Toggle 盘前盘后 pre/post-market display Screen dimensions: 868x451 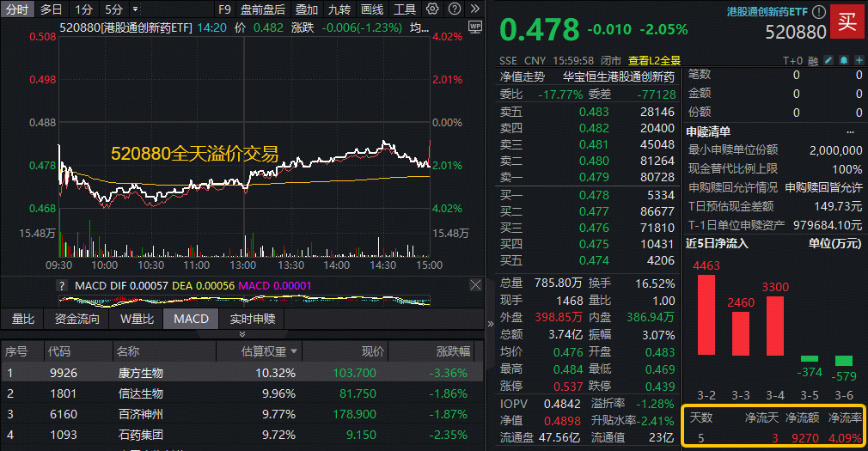click(263, 9)
